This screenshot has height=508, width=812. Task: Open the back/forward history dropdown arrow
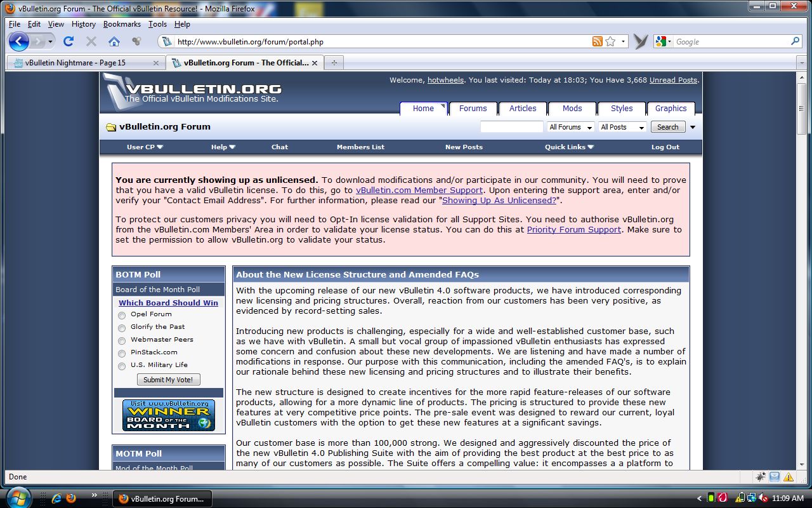point(51,41)
